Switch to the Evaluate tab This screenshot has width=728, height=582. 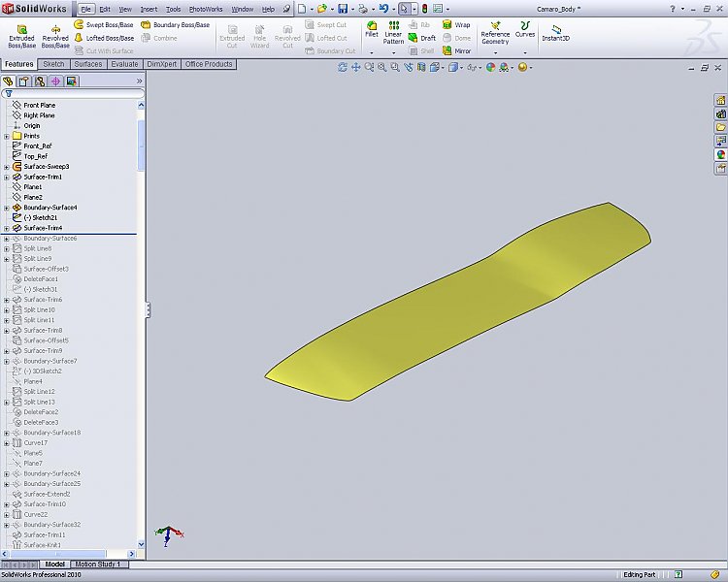124,64
